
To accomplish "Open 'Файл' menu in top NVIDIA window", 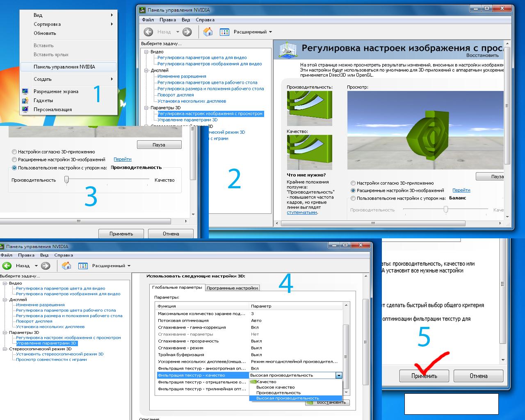I will click(148, 20).
